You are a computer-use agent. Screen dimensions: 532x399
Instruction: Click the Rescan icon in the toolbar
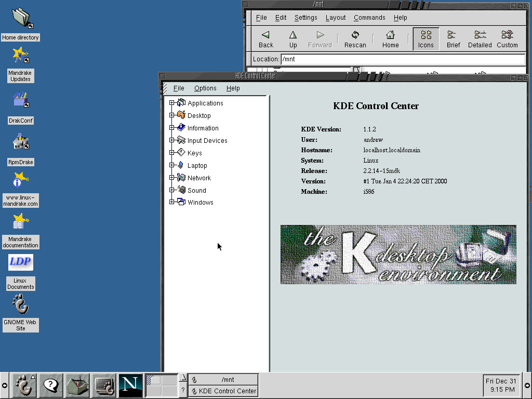point(355,38)
